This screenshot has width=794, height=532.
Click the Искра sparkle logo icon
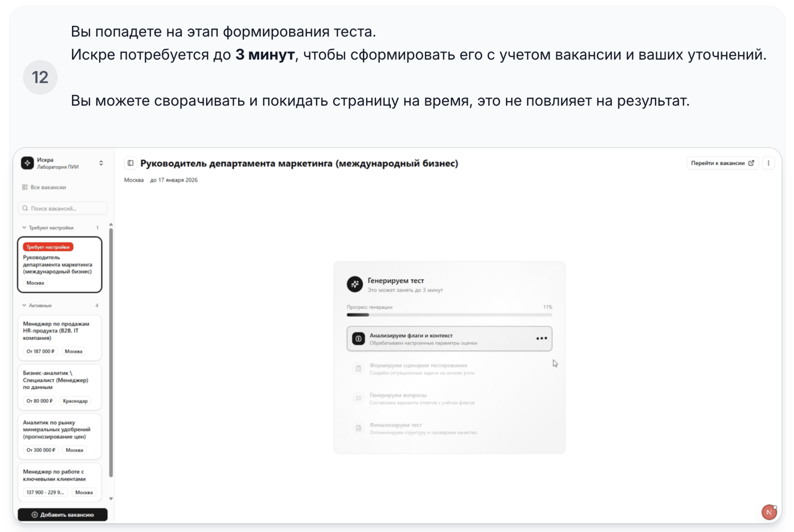[27, 163]
